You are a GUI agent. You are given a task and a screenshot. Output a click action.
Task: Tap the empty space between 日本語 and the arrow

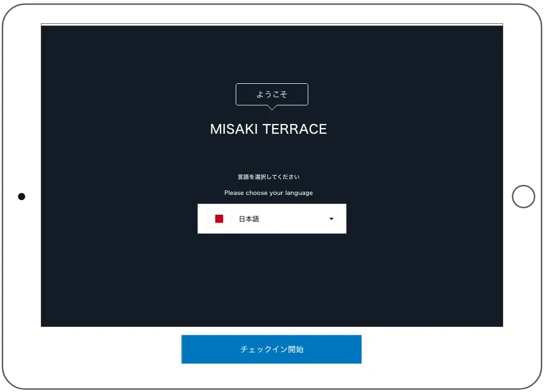tap(292, 219)
